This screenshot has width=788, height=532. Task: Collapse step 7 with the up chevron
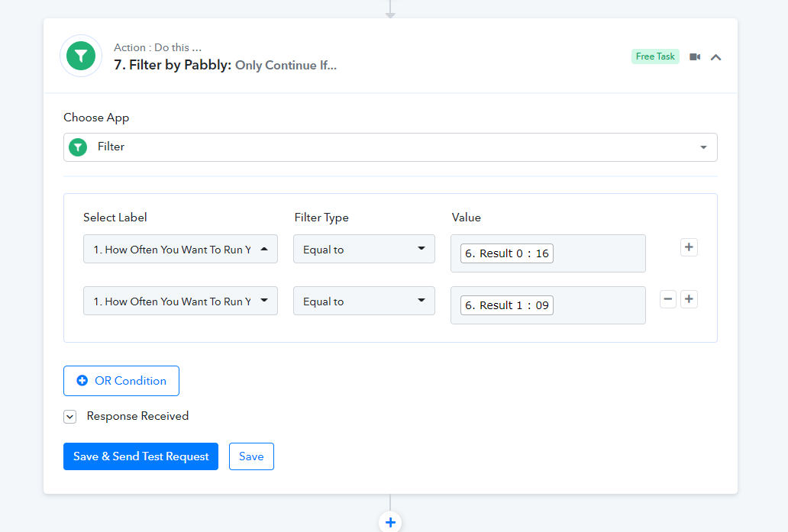[x=715, y=57]
